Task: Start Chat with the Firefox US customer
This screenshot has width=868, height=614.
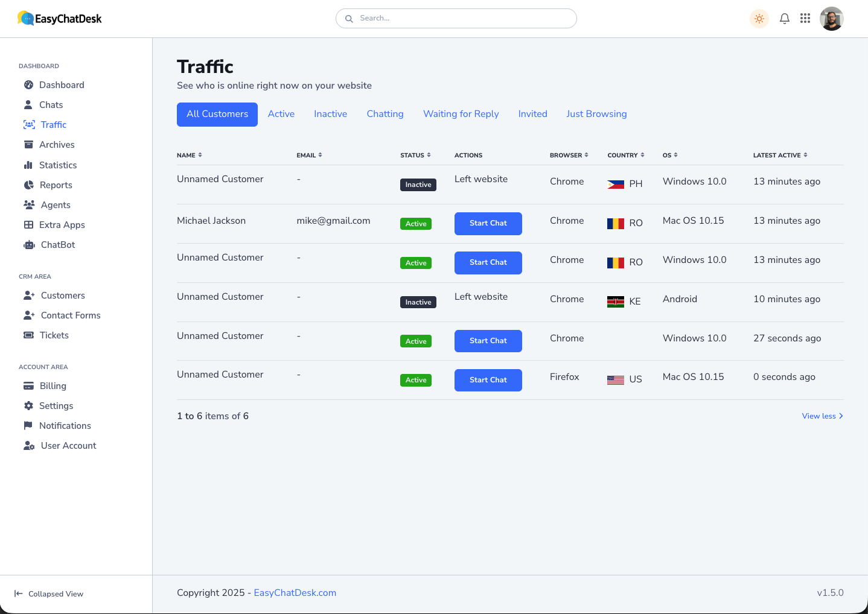Action: (488, 380)
